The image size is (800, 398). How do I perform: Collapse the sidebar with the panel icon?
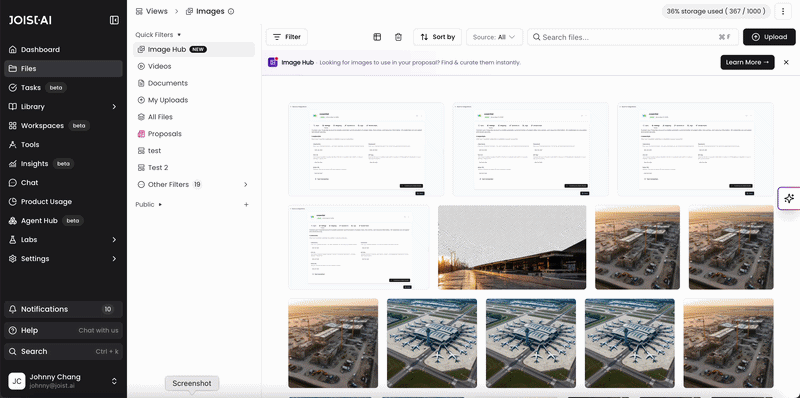[x=114, y=20]
